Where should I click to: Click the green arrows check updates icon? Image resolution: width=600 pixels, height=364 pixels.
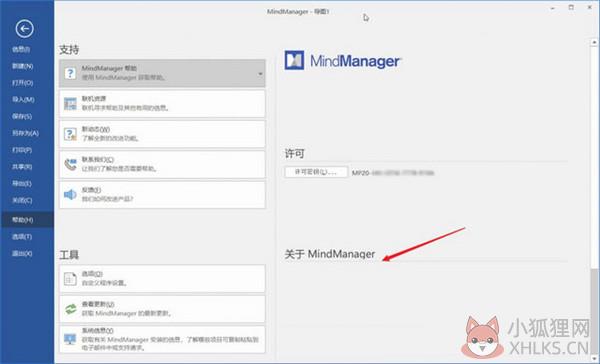coord(70,309)
